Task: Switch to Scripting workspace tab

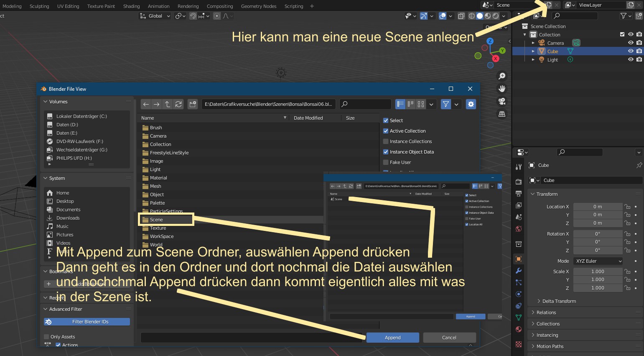Action: (294, 6)
